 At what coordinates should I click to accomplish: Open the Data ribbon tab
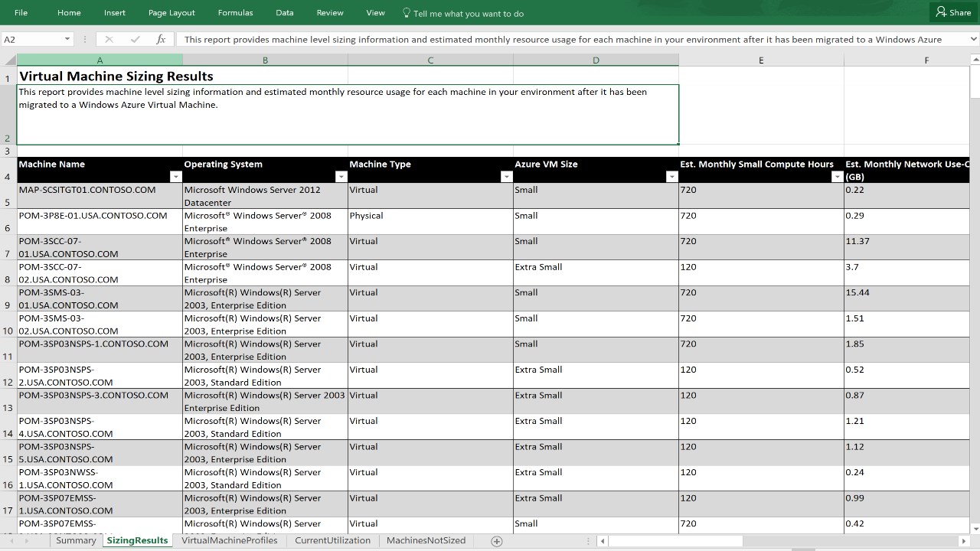(x=285, y=13)
